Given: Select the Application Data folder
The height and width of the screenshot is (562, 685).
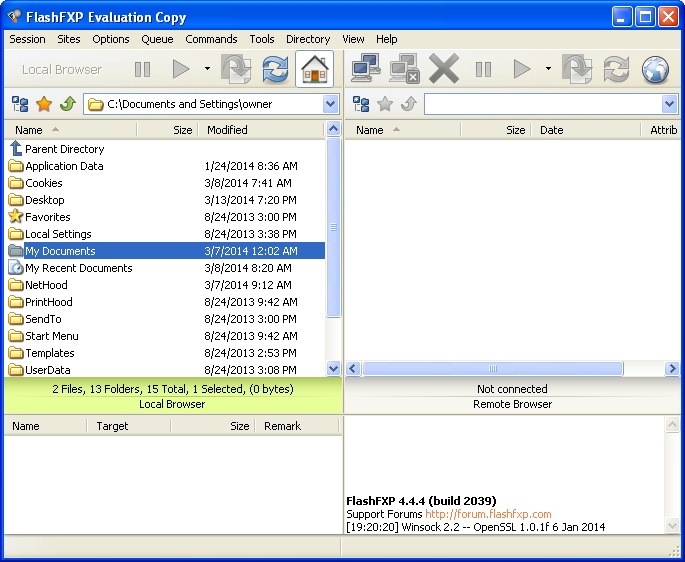Looking at the screenshot, I should (x=56, y=166).
